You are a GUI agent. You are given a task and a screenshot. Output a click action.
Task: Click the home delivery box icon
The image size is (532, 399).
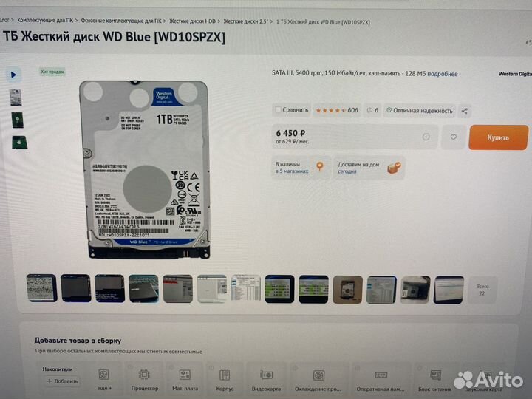pos(395,168)
